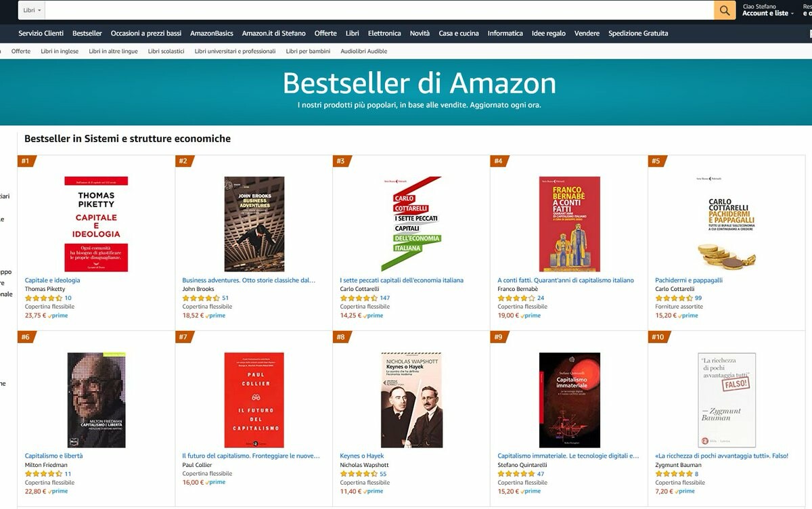Click into the search input field
812x509 pixels.
tap(379, 10)
